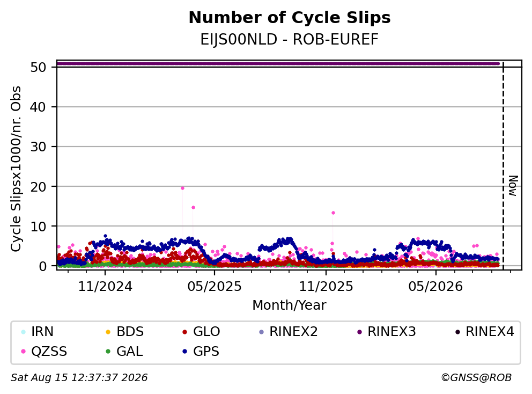Viewport: 532px width, 394px height.
Task: Select the GAL legend label
Action: (x=130, y=352)
